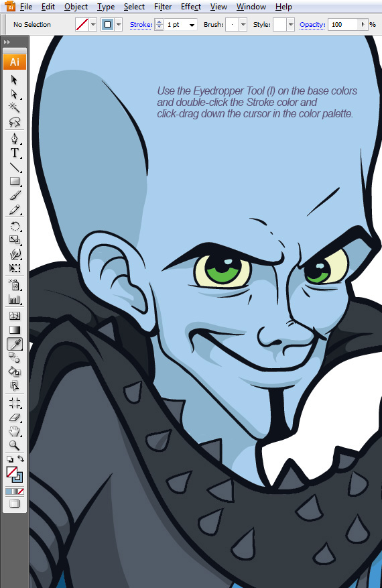Open Stroke color dropdown arrow

[x=119, y=25]
